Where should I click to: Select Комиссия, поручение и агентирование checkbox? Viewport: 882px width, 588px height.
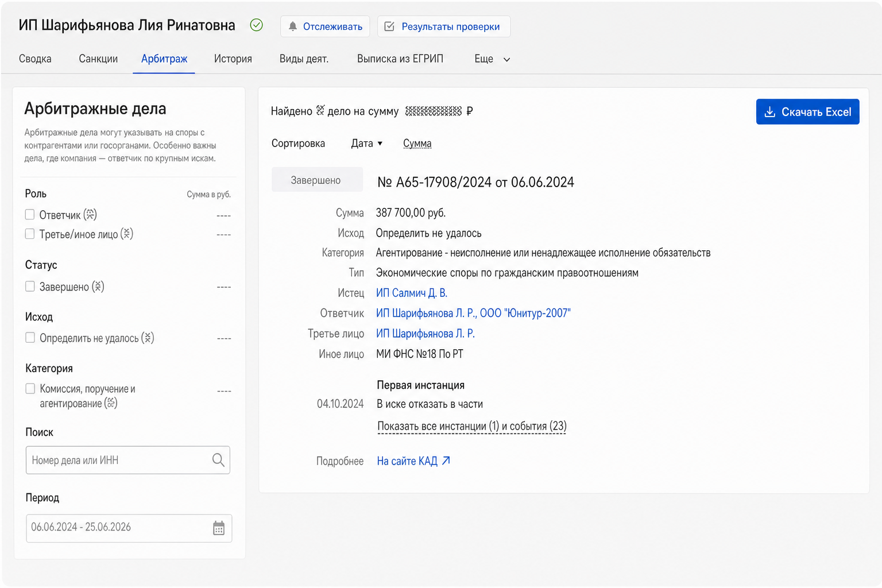(30, 389)
